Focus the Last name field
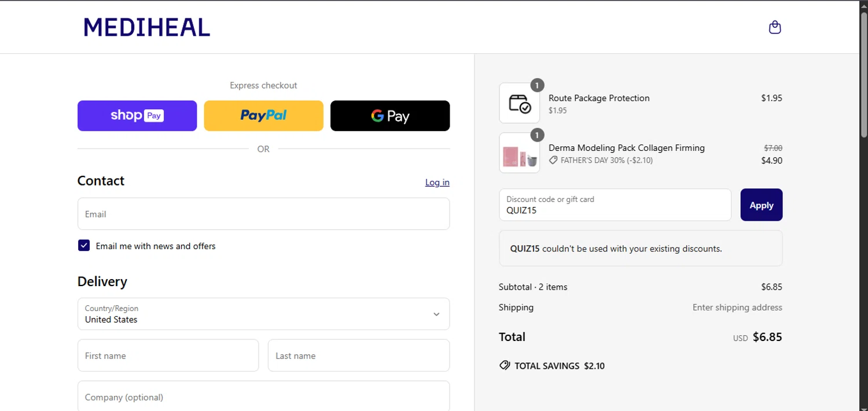Viewport: 868px width, 411px height. [359, 356]
